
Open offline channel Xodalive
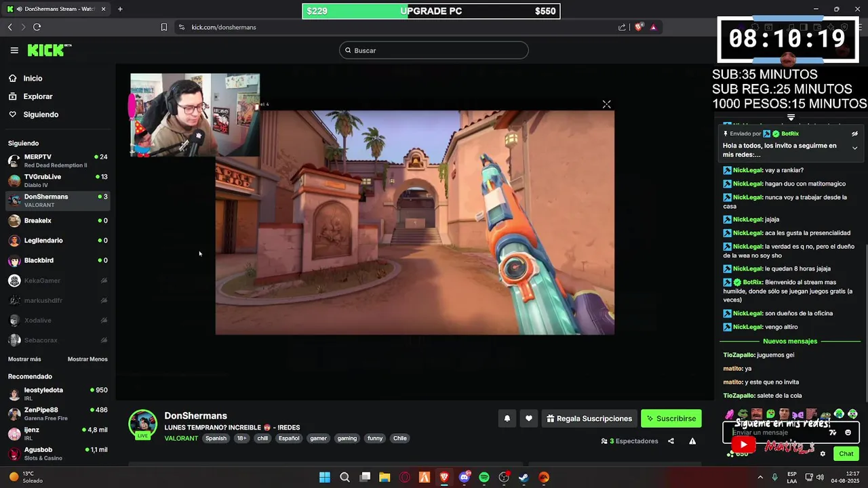tap(58, 320)
